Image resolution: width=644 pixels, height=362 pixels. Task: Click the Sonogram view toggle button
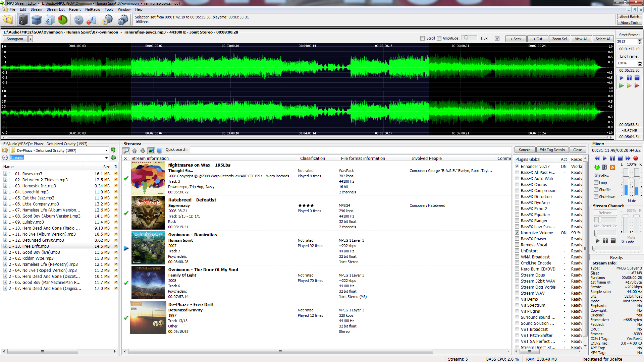[x=15, y=39]
